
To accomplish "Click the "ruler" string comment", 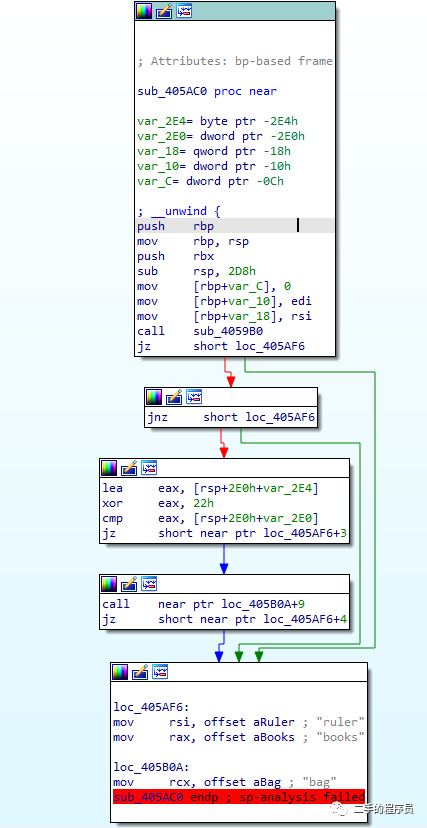I will (x=340, y=722).
